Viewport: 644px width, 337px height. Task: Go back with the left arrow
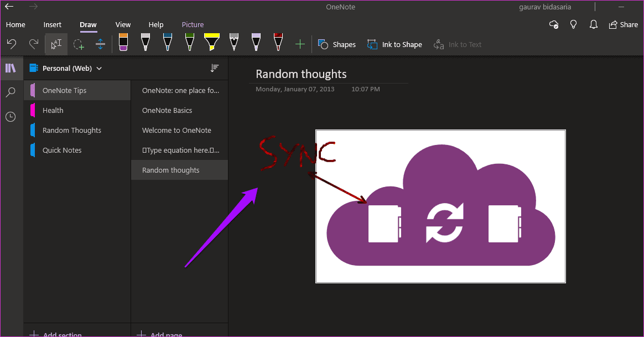tap(9, 7)
